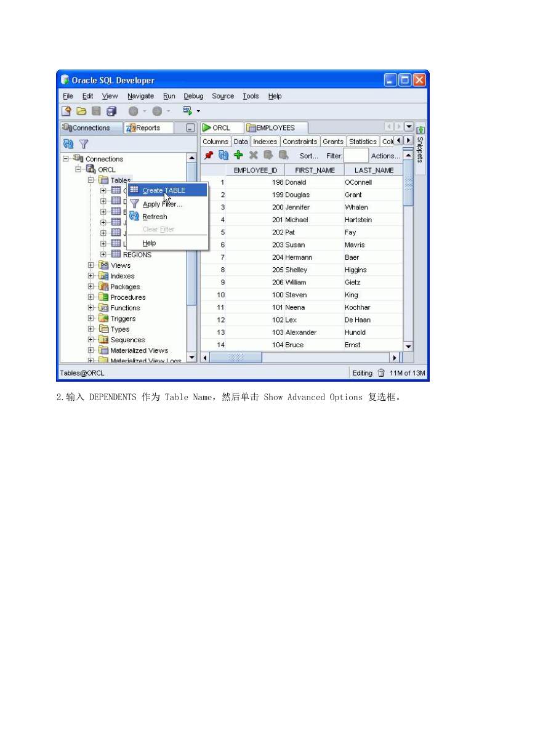Choose Refresh in the context menu

[x=167, y=217]
